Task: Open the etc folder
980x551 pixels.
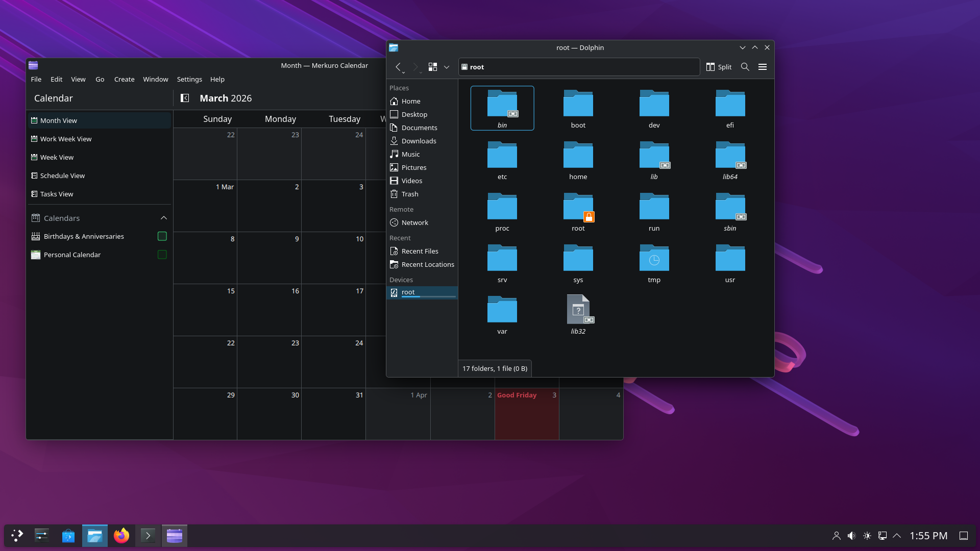Action: [502, 160]
